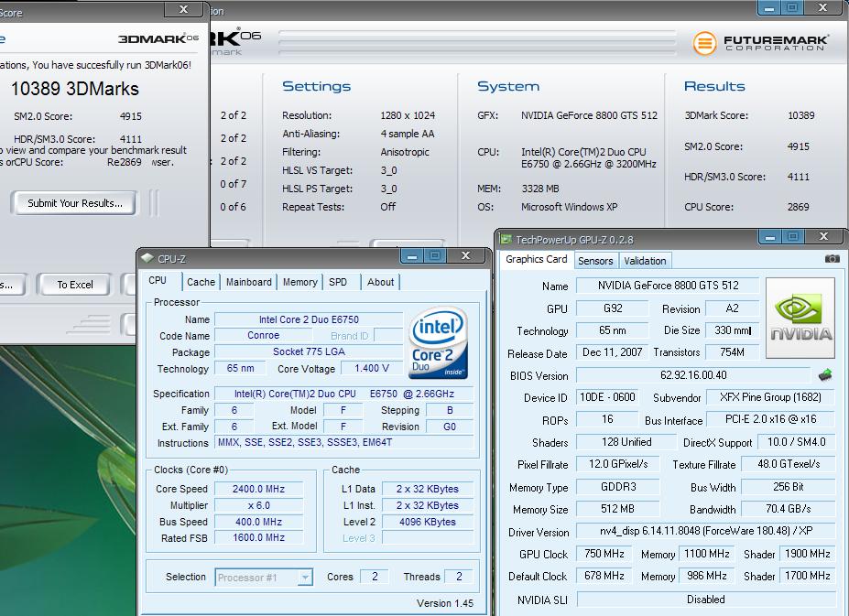Viewport: 849px width, 616px height.
Task: Click the GPU-Z Name field
Action: click(x=668, y=286)
